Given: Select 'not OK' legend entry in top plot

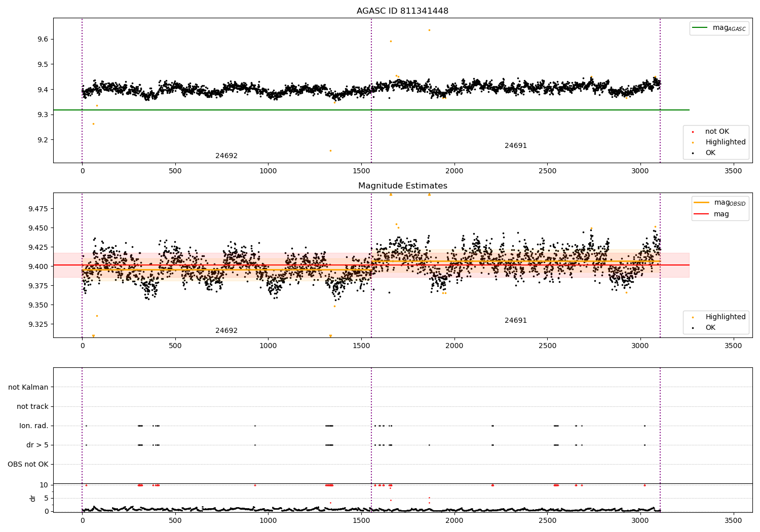Looking at the screenshot, I should (717, 132).
